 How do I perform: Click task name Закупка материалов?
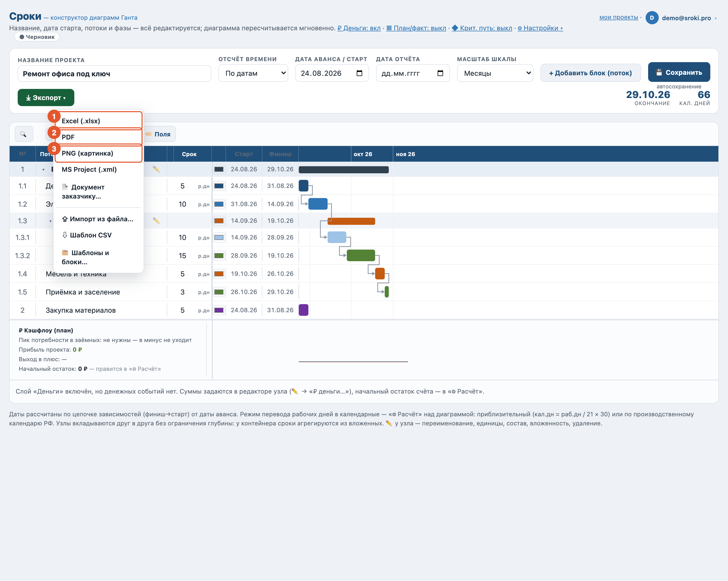click(81, 310)
